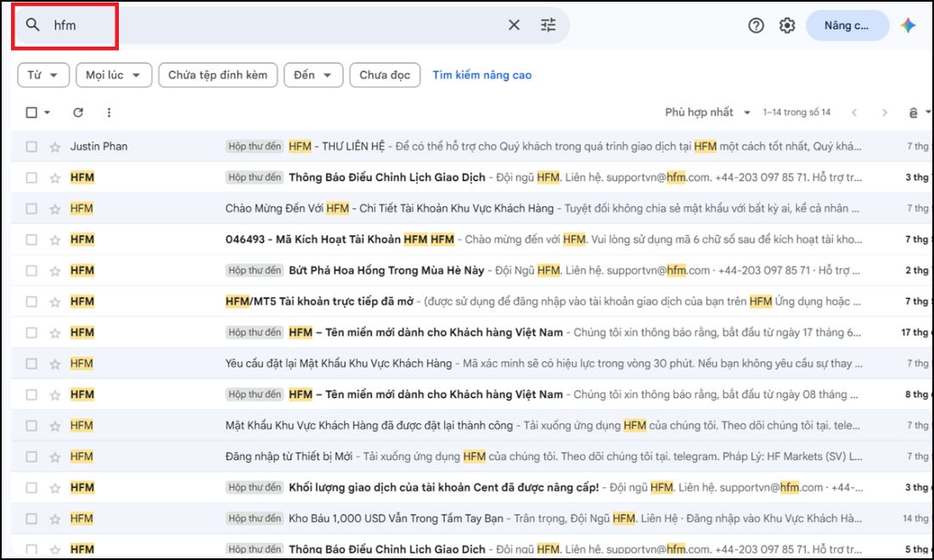The width and height of the screenshot is (934, 560).
Task: Open the 046493 Mã Kích Hoạt email
Action: click(x=470, y=239)
